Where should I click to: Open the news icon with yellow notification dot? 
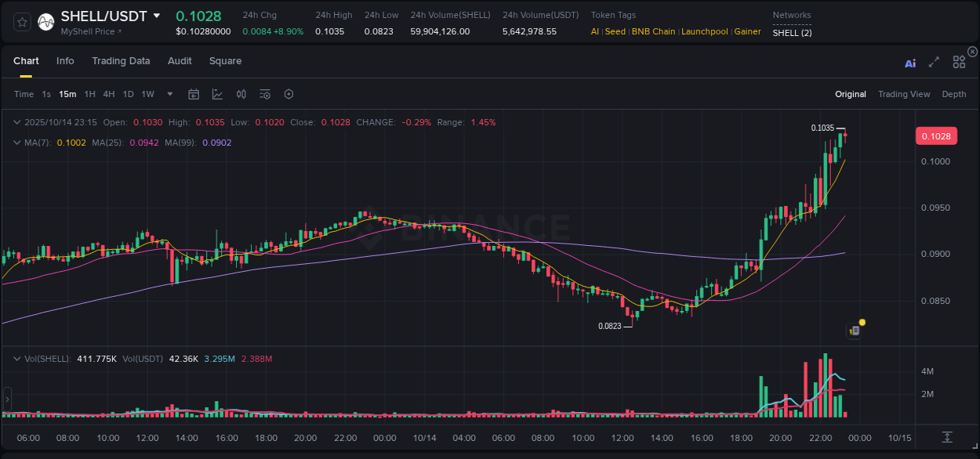854,331
